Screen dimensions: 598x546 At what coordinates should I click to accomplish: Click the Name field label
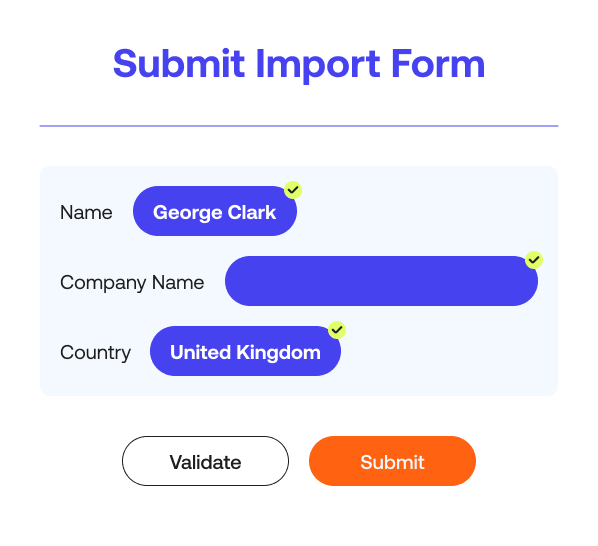click(x=86, y=212)
